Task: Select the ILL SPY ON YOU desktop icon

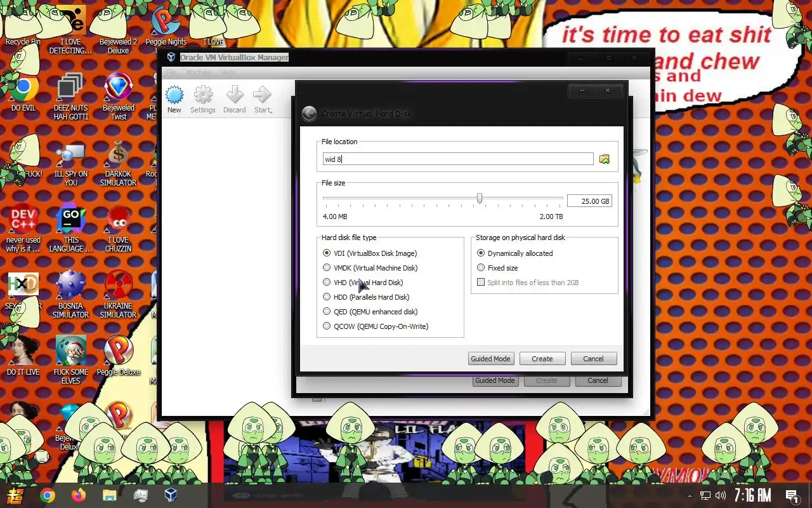Action: (70, 165)
